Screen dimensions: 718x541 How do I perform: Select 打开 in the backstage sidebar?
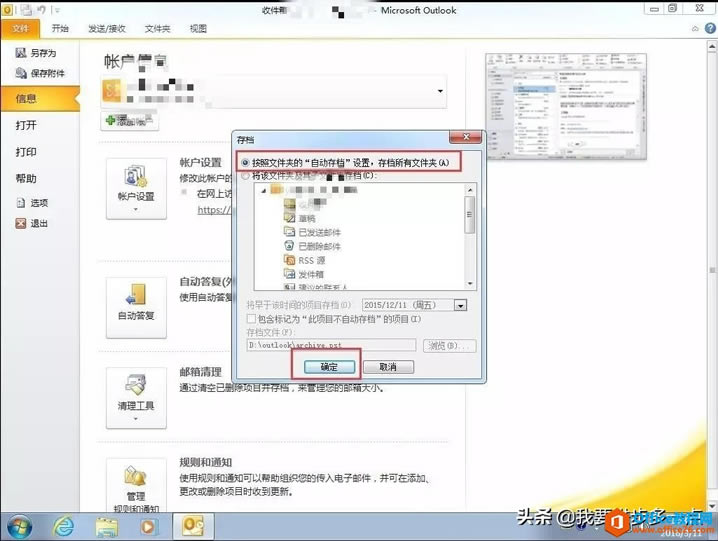[x=26, y=125]
